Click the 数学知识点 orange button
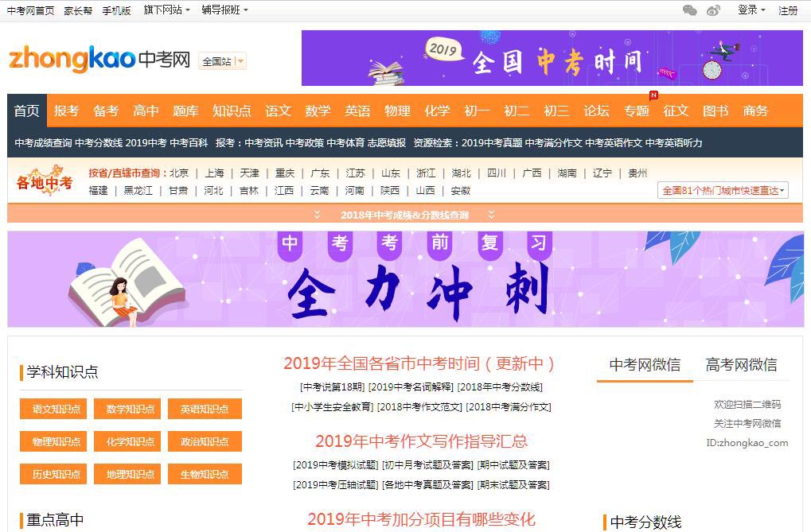Image resolution: width=811 pixels, height=532 pixels. (130, 409)
